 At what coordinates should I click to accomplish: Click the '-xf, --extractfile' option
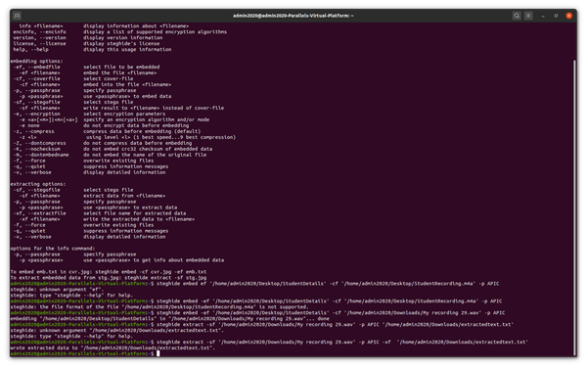coord(40,213)
